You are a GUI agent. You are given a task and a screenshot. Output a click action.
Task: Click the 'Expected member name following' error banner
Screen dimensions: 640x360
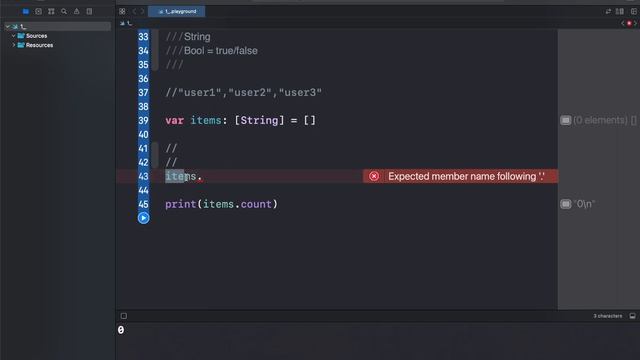click(x=460, y=176)
